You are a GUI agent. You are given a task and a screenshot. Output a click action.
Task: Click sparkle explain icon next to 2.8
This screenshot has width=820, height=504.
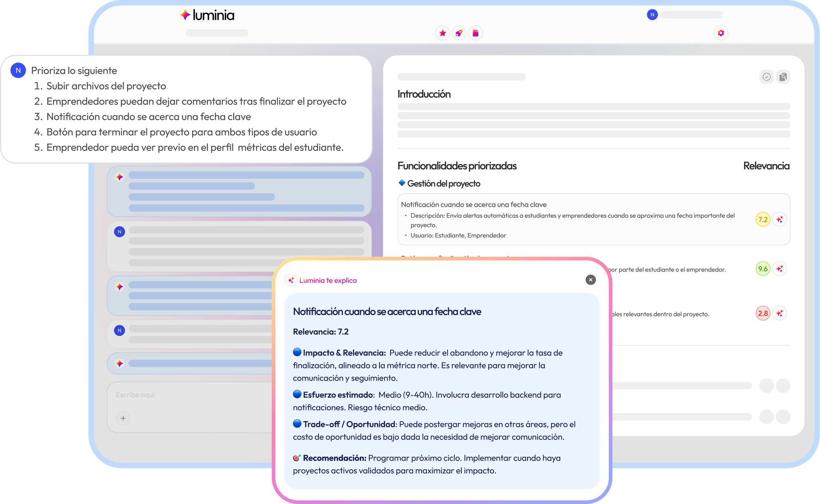coord(779,313)
